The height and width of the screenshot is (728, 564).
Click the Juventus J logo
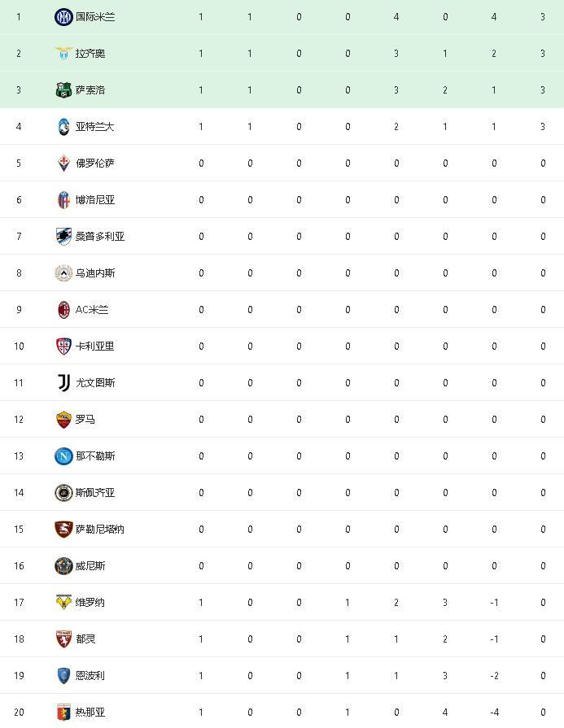click(x=63, y=382)
